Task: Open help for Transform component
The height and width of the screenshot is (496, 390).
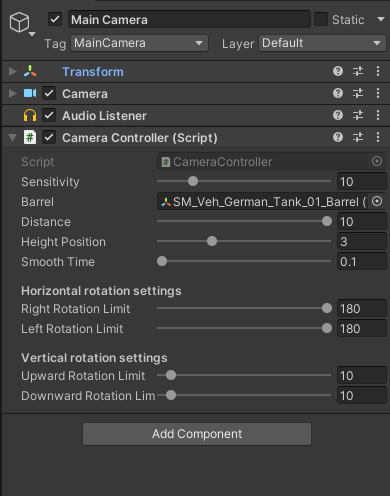Action: tap(338, 71)
